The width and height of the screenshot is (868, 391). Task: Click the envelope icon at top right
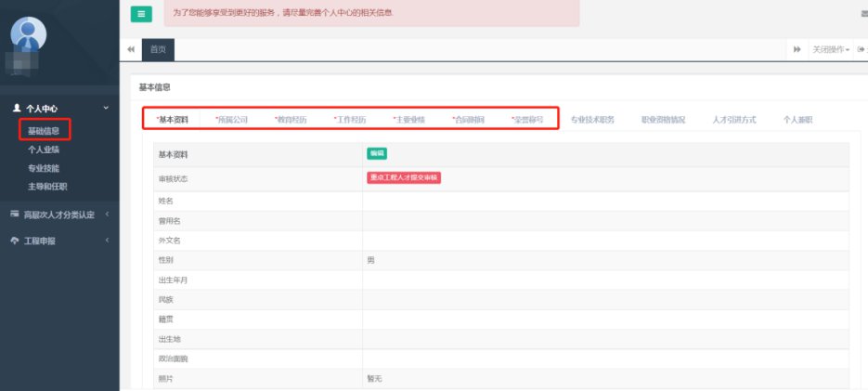click(863, 14)
